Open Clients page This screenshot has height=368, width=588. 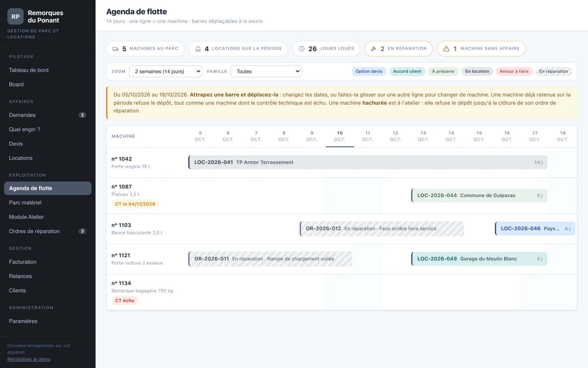coord(48,290)
